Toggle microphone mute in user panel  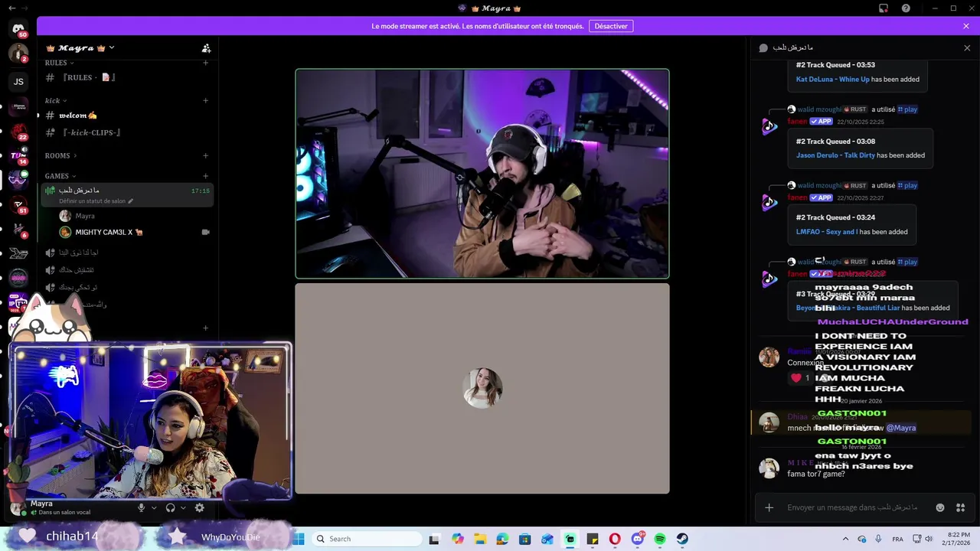click(141, 507)
